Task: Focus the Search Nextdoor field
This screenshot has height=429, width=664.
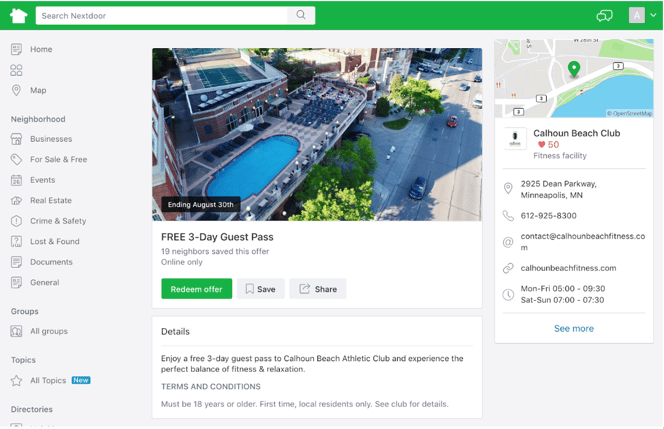Action: (x=161, y=15)
